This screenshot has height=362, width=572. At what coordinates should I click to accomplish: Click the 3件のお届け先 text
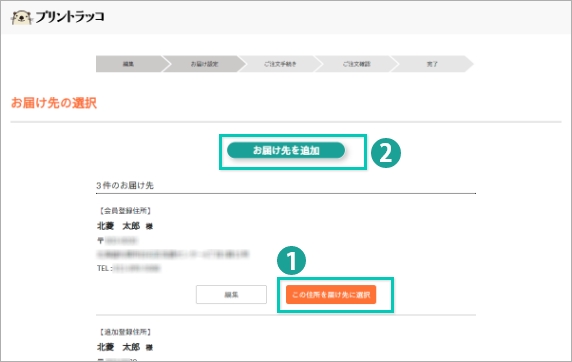pyautogui.click(x=125, y=185)
